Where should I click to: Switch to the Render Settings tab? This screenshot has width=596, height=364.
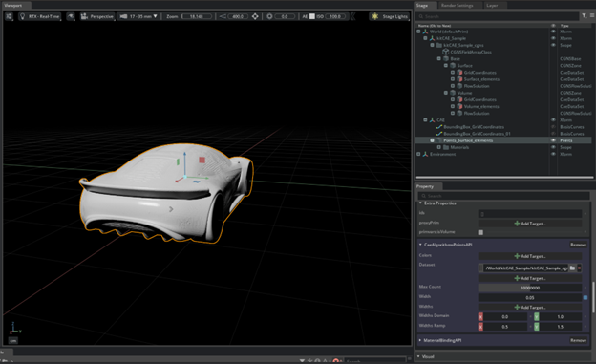pyautogui.click(x=458, y=6)
